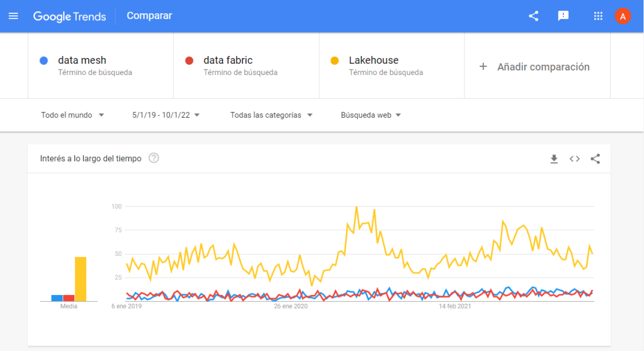
Task: Go to Google Trends home logo
Action: point(69,16)
